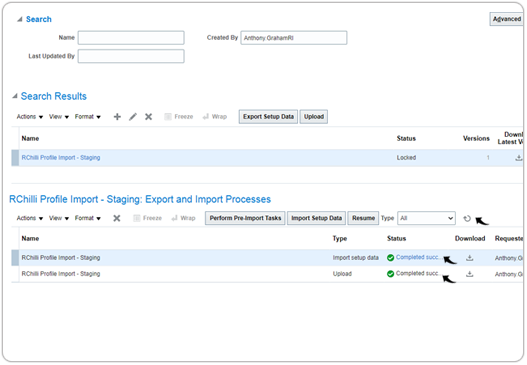527x365 pixels.
Task: Open View menu in Search Results
Action: pyautogui.click(x=59, y=117)
